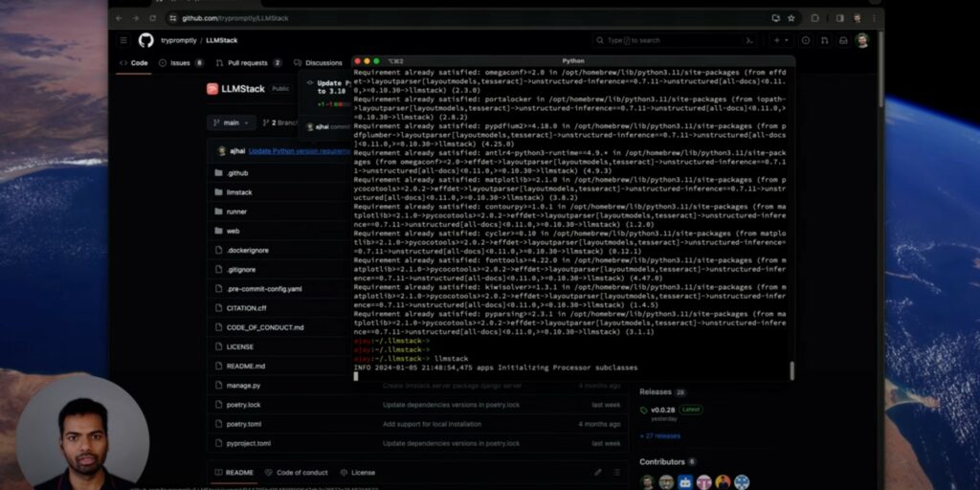Open the Releases heading link
The image size is (980, 490).
pyautogui.click(x=655, y=391)
